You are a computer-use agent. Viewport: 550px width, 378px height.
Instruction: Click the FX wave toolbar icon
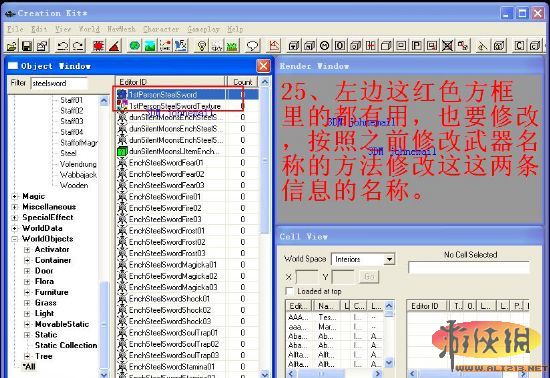(181, 46)
